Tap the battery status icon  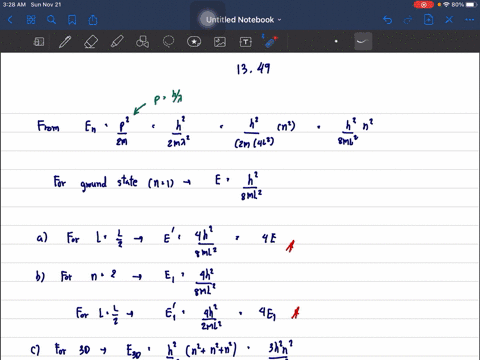(471, 5)
